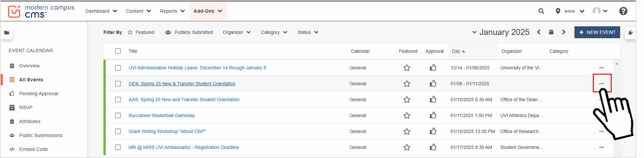Open Grant Writing Workshop "About OSP" link
Viewport: 644px width, 158px height.
[x=167, y=131]
